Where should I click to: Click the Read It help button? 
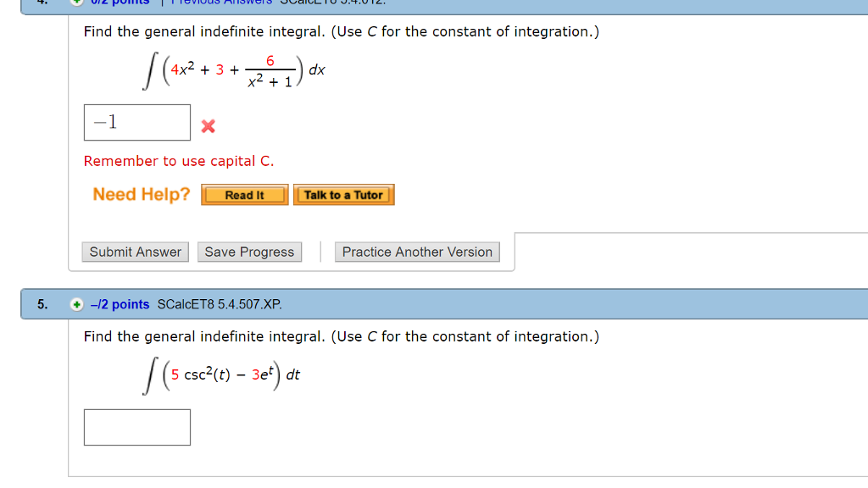pos(244,194)
